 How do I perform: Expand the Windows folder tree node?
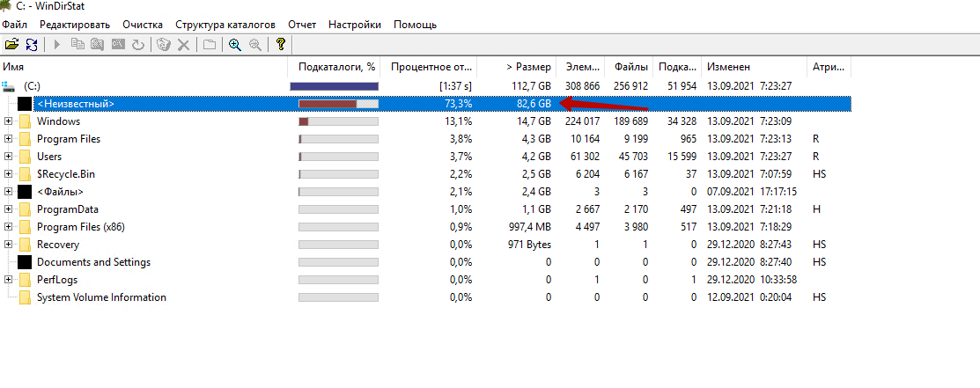9,121
